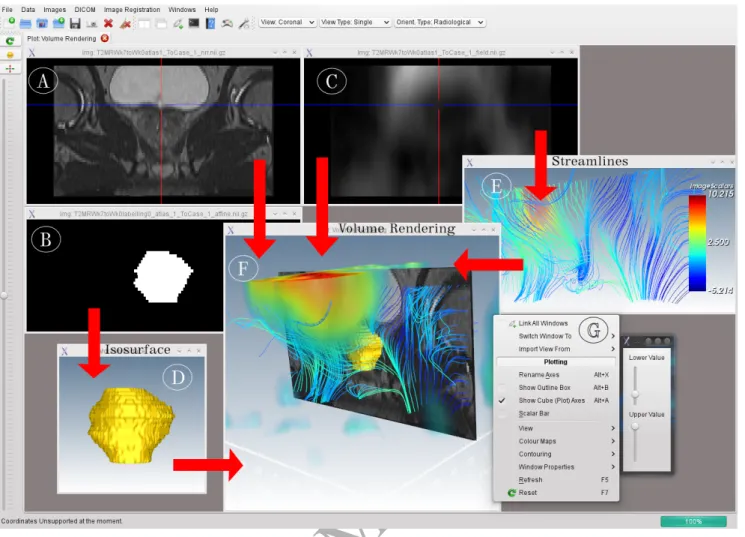
Task: Click the white segmentation mask in window B
Action: (163, 277)
